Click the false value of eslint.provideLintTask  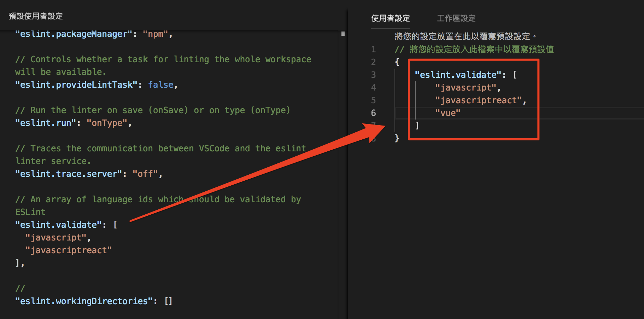tap(161, 85)
